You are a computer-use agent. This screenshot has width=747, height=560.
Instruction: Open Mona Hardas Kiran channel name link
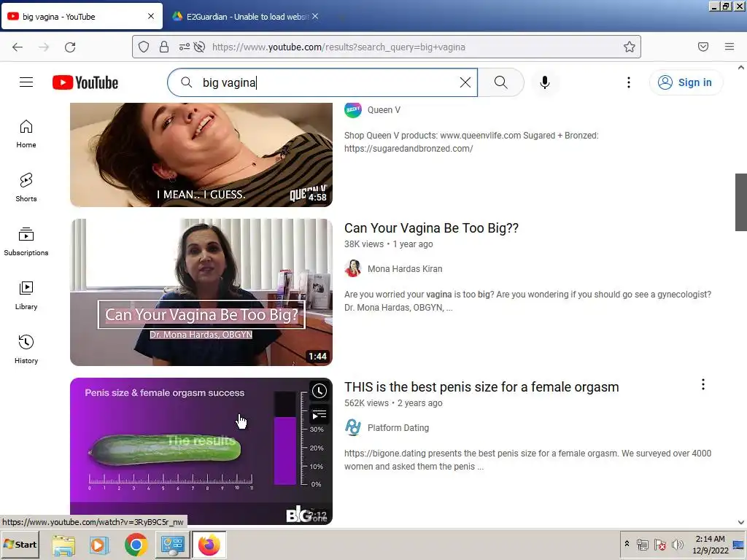pyautogui.click(x=405, y=269)
